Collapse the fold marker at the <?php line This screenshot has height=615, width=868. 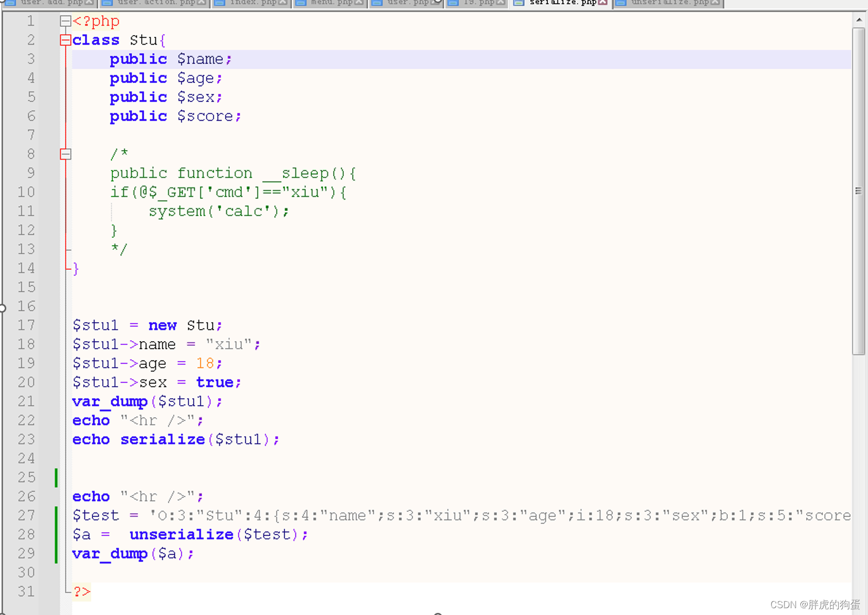[66, 21]
